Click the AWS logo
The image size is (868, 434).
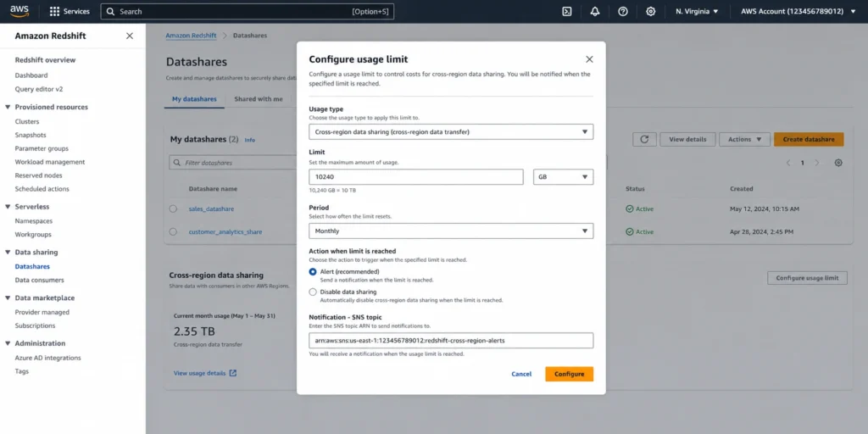coord(19,11)
